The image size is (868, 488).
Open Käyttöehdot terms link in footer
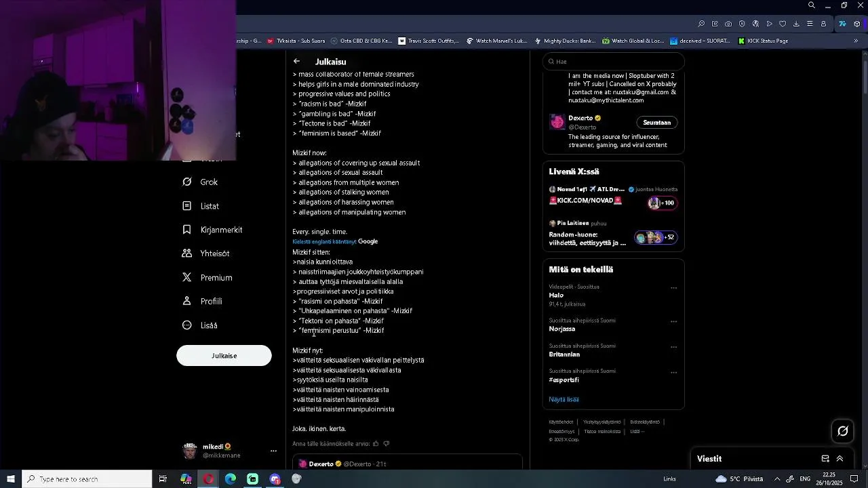pos(561,422)
